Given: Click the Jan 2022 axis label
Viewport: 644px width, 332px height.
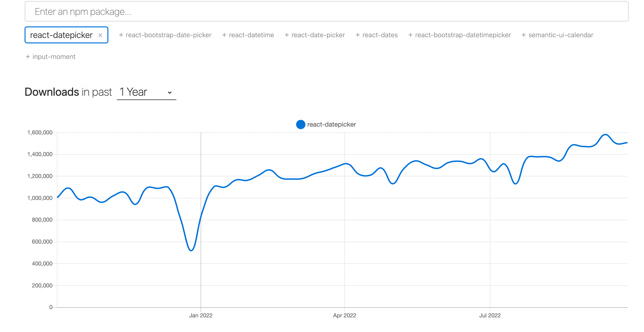Looking at the screenshot, I should tap(200, 315).
